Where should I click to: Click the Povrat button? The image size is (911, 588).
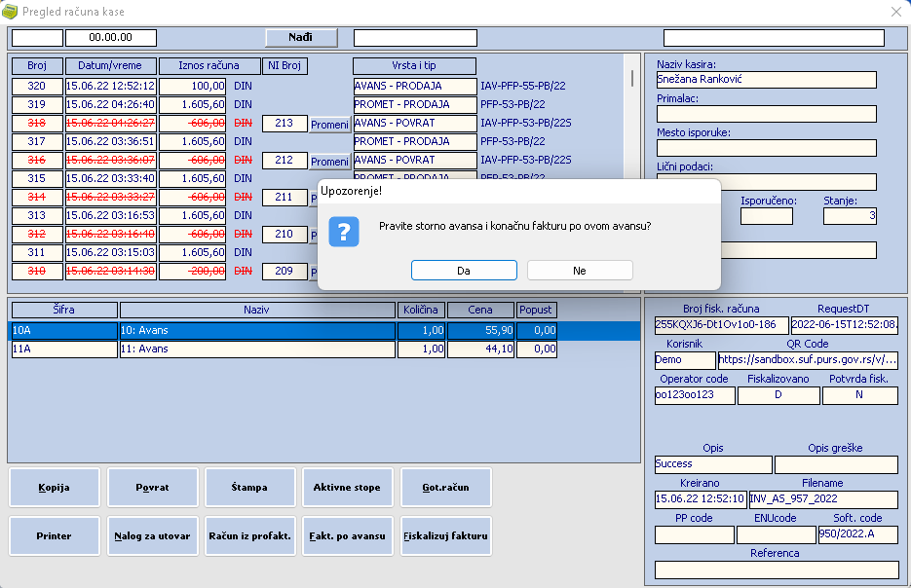[152, 487]
